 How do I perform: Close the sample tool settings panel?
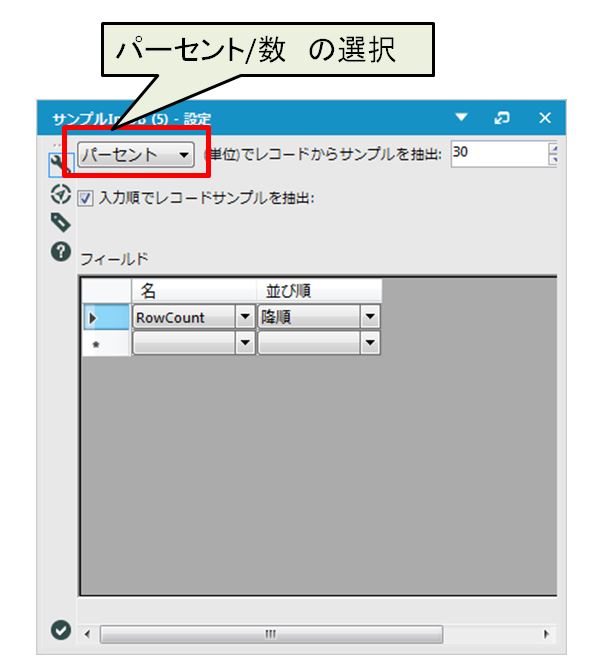coord(545,118)
